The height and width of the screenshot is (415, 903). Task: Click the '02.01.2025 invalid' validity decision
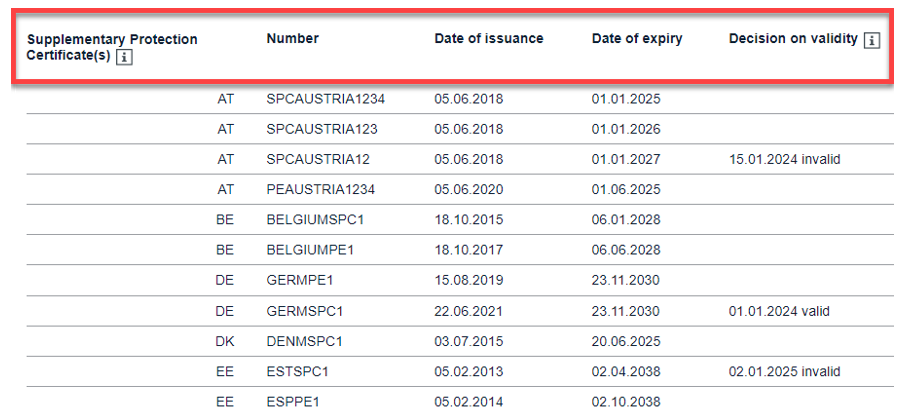784,372
